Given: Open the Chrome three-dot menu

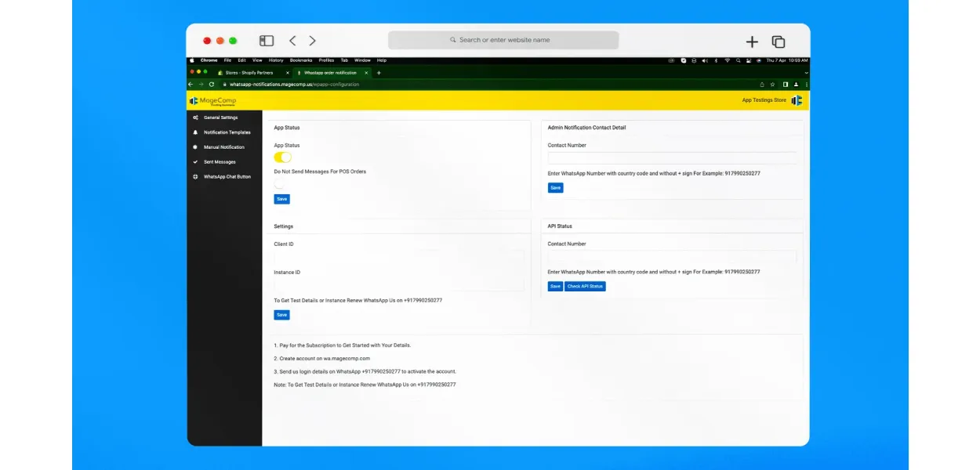Looking at the screenshot, I should tap(807, 84).
